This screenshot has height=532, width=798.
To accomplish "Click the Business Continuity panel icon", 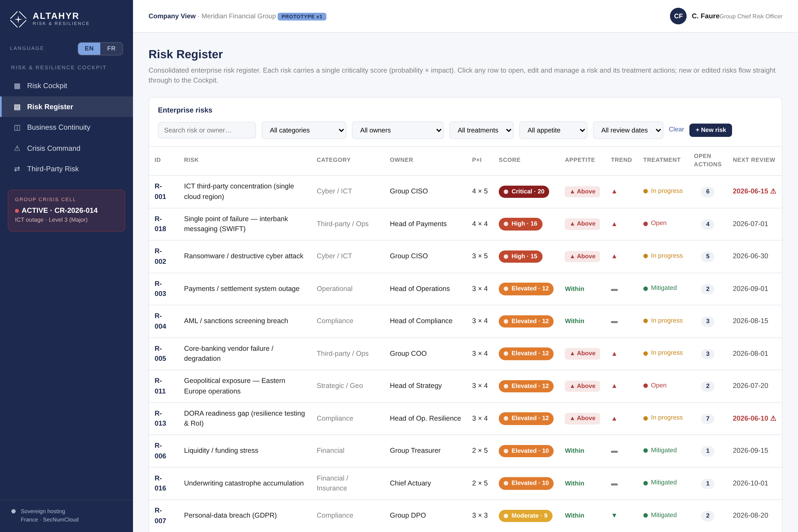I will (17, 128).
